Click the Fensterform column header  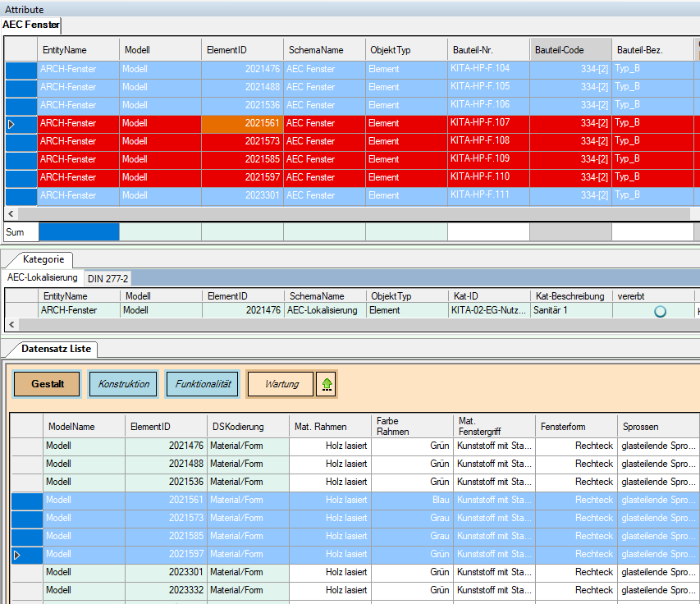[x=576, y=426]
